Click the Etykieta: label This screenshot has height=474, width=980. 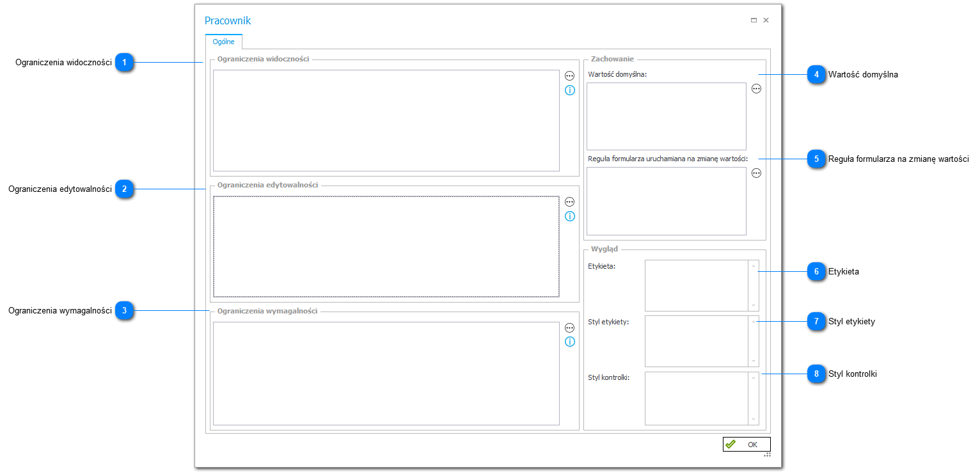601,266
